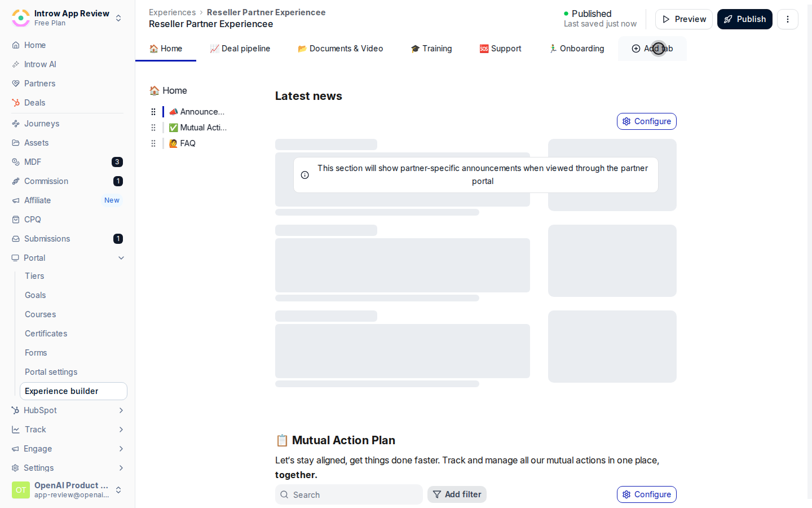Click the OT account avatar

21,490
